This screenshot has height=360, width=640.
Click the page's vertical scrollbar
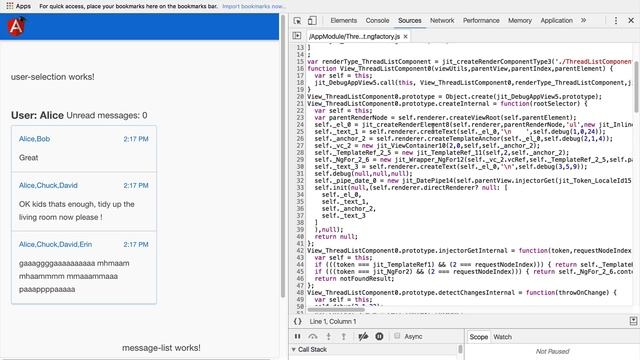(x=283, y=155)
